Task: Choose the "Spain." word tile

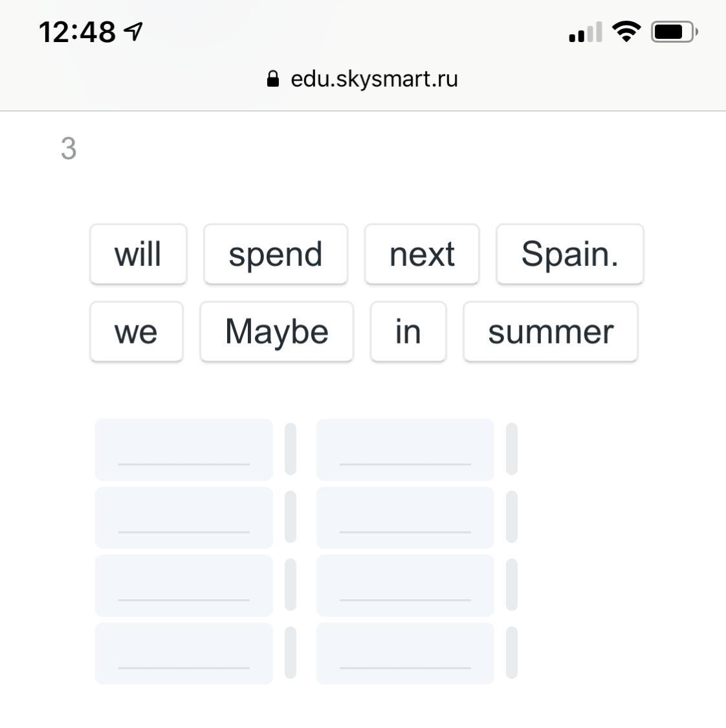Action: [569, 254]
